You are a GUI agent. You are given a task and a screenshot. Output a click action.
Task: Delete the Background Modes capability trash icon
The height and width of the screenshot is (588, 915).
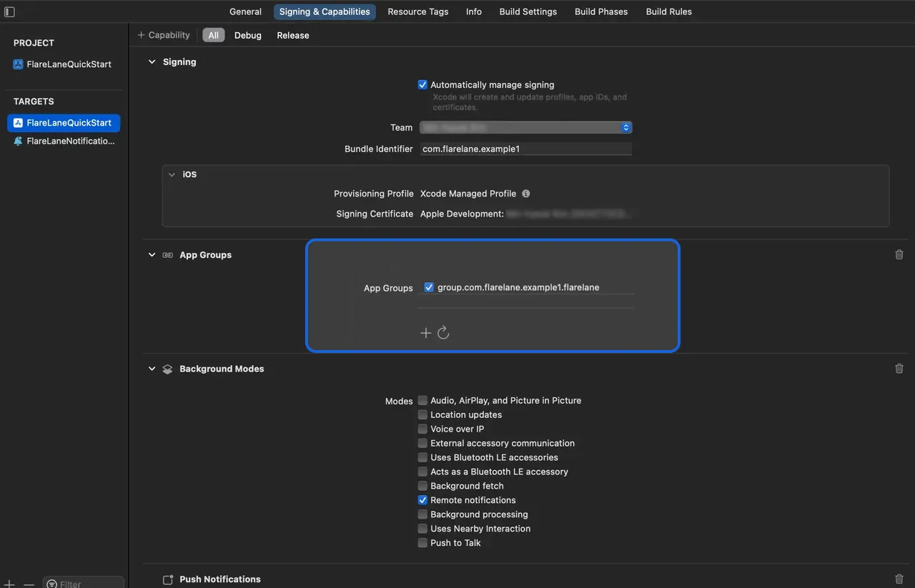point(899,369)
